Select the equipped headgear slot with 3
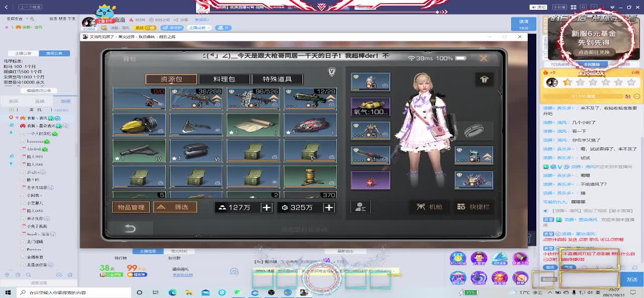 pyautogui.click(x=370, y=82)
